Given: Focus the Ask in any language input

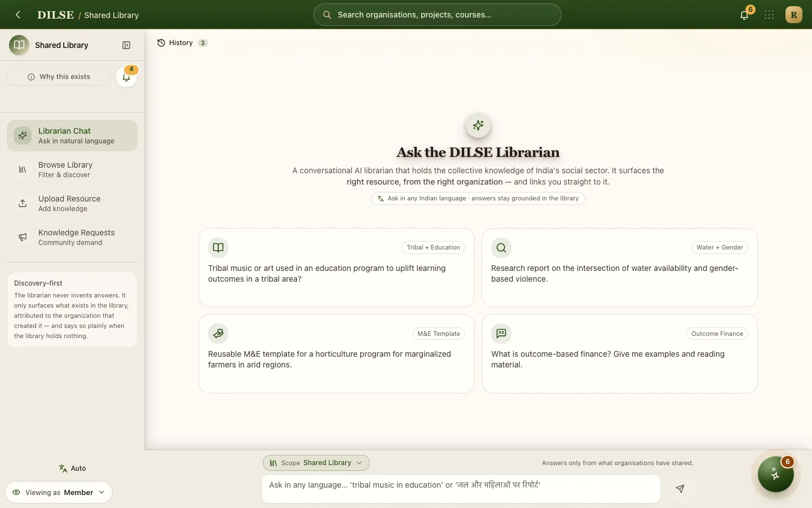Looking at the screenshot, I should [461, 489].
